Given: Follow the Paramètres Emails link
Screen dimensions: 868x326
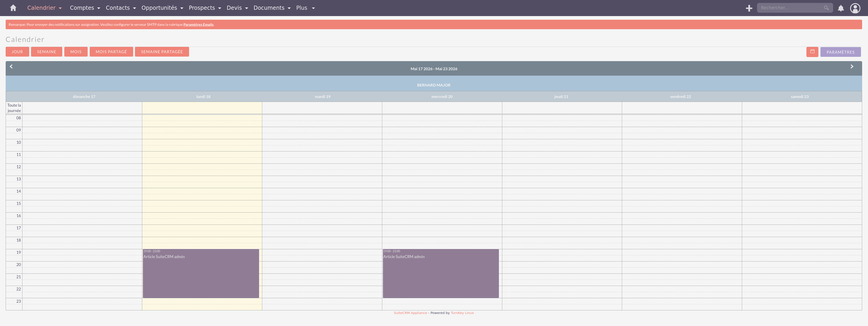Looking at the screenshot, I should (x=198, y=25).
